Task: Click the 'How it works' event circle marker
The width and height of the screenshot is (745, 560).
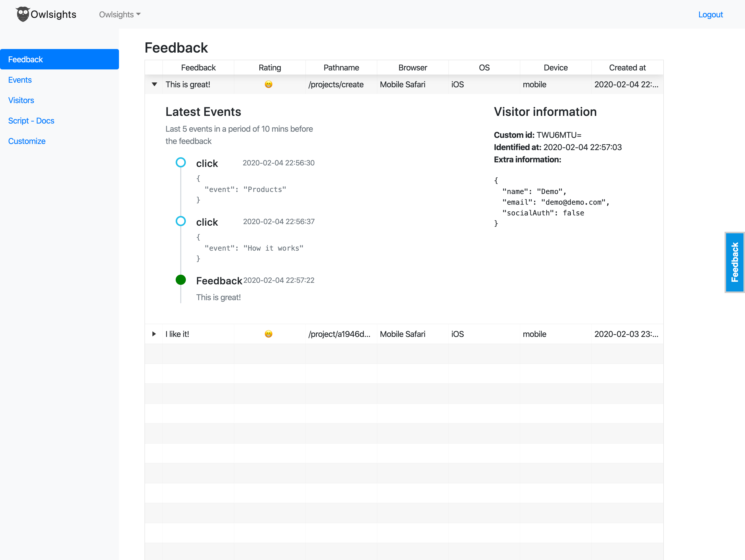Action: coord(181,221)
